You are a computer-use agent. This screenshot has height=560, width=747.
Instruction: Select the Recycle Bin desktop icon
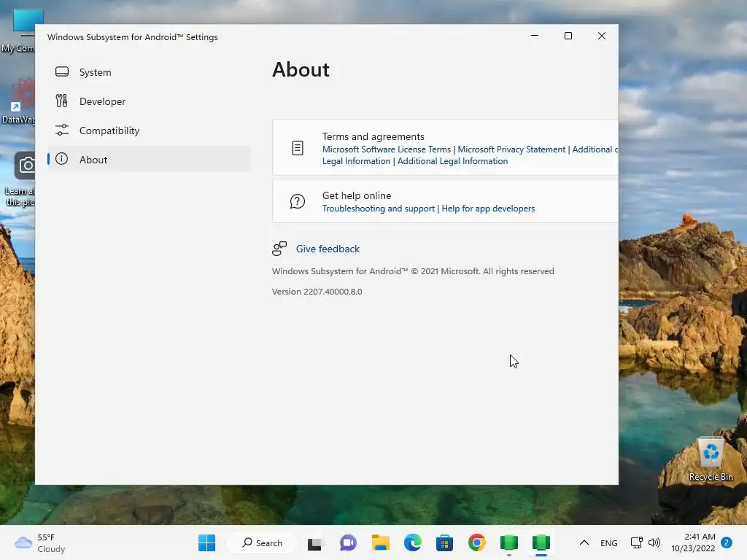pos(711,459)
